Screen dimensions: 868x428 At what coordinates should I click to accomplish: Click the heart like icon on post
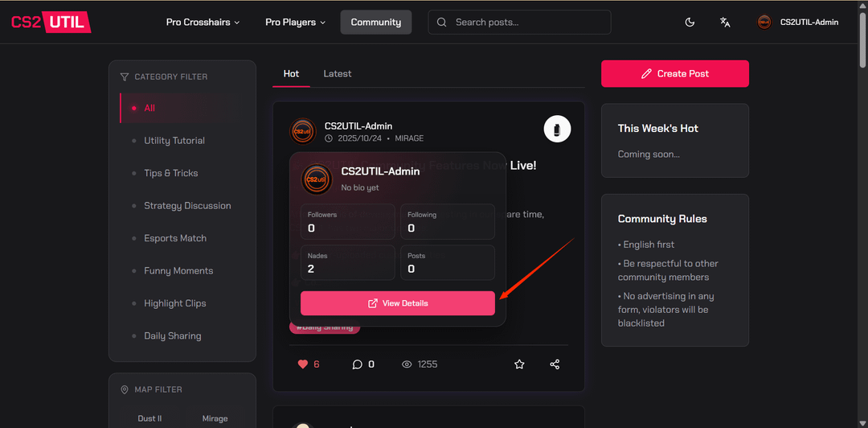point(303,364)
